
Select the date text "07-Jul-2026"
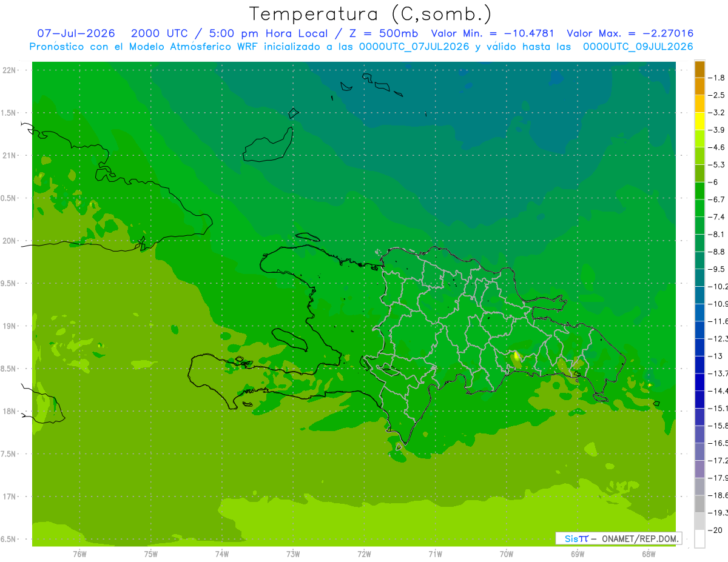[x=76, y=33]
